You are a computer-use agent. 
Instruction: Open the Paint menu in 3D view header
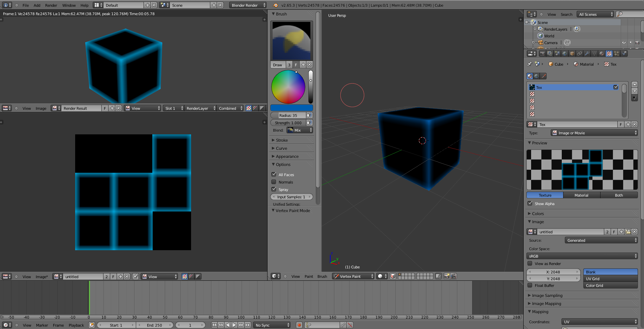click(x=309, y=276)
